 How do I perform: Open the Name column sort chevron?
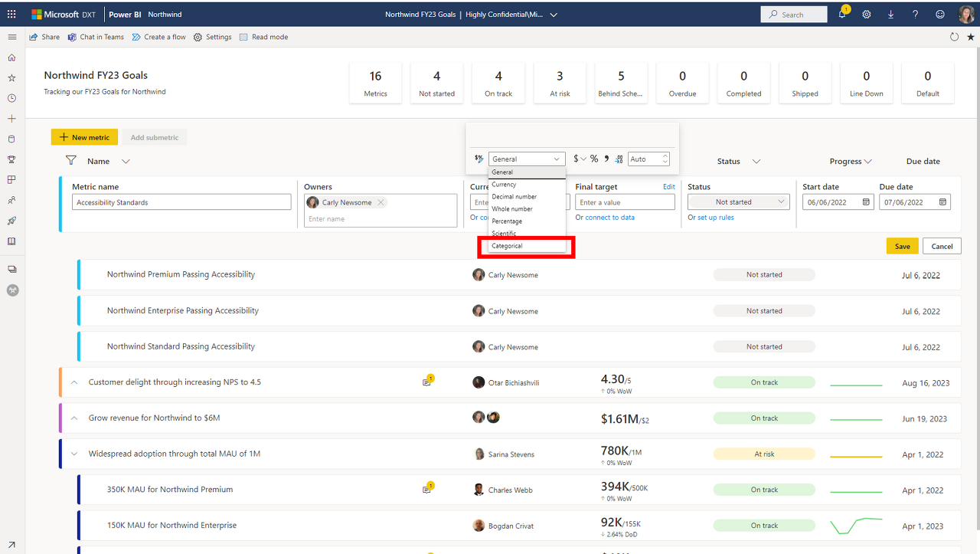[126, 161]
